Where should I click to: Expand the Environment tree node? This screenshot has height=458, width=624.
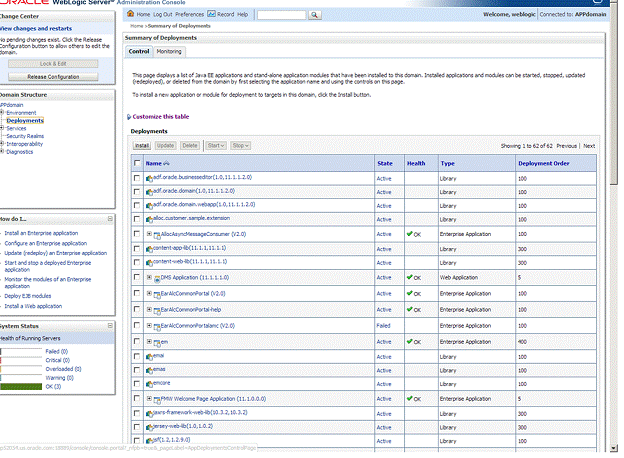[x=2, y=113]
